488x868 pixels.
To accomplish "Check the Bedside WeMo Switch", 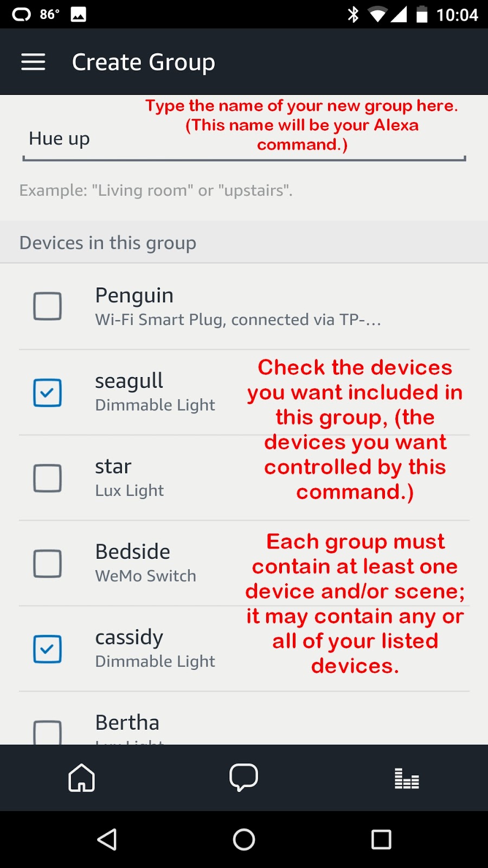I will (x=48, y=564).
